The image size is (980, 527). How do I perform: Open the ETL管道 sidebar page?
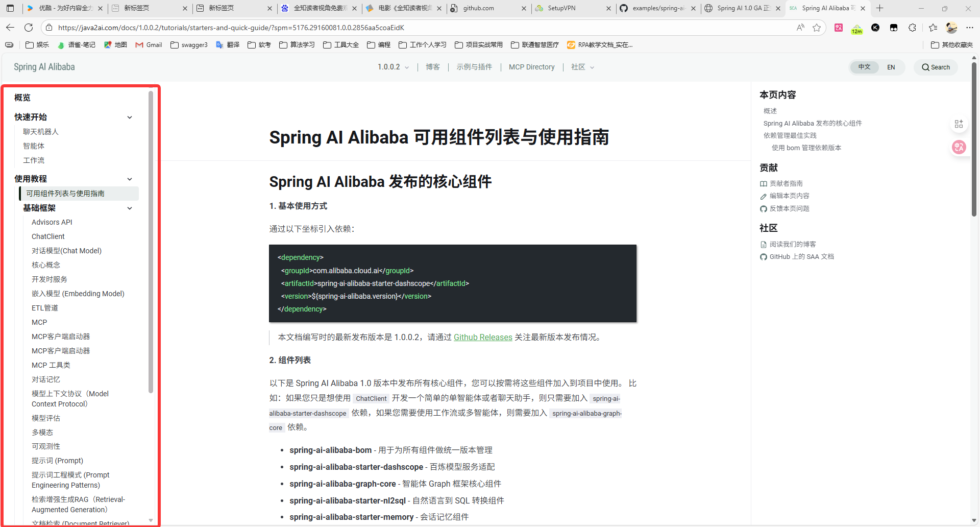(45, 308)
